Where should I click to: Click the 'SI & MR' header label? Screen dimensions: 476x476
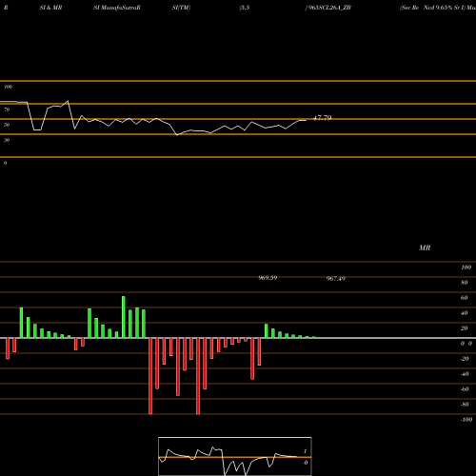click(50, 8)
